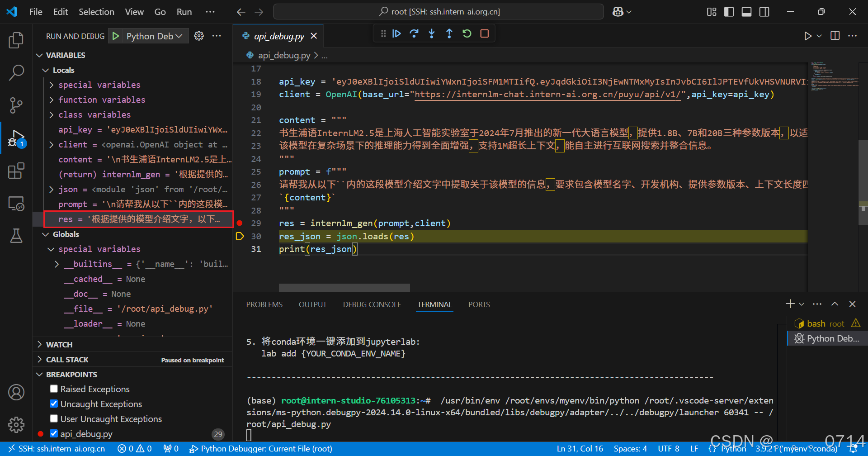
Task: Disable the api_debug.py breakpoint checkbox
Action: coord(54,433)
